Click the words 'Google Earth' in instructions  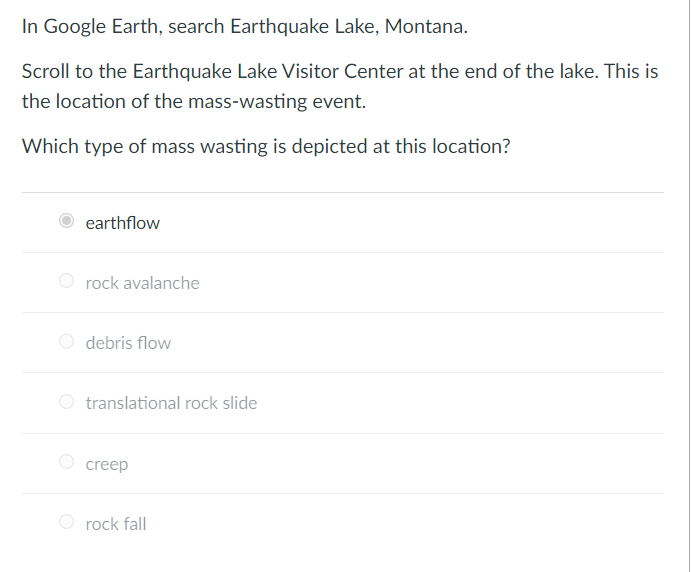(101, 26)
